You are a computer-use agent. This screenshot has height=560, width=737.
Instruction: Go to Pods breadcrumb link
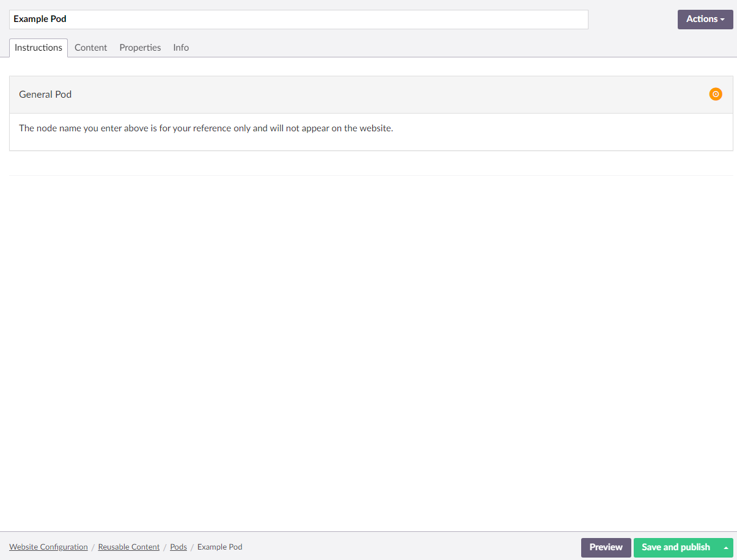(x=178, y=547)
